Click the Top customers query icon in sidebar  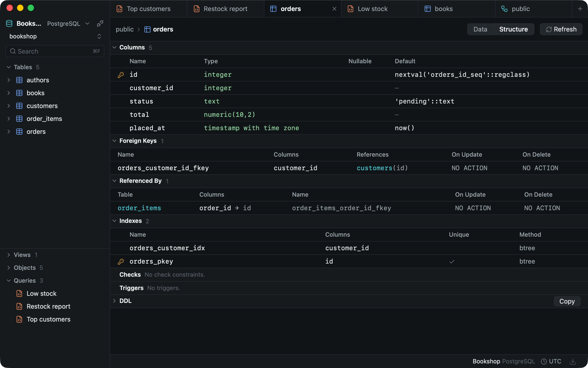(x=19, y=319)
